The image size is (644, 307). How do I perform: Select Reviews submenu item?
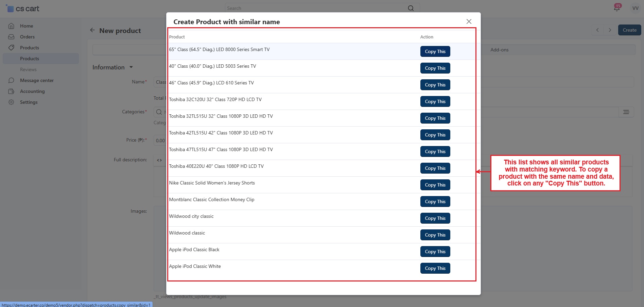[x=28, y=69]
